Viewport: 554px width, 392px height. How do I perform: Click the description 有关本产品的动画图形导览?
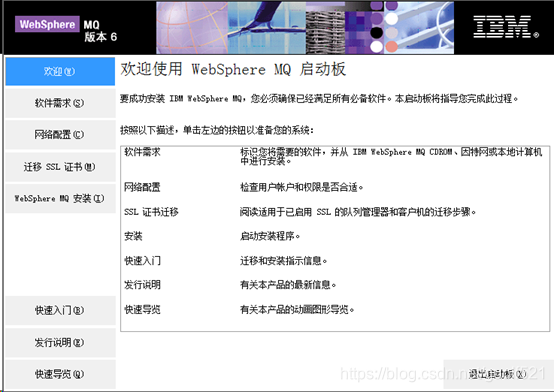pyautogui.click(x=297, y=310)
